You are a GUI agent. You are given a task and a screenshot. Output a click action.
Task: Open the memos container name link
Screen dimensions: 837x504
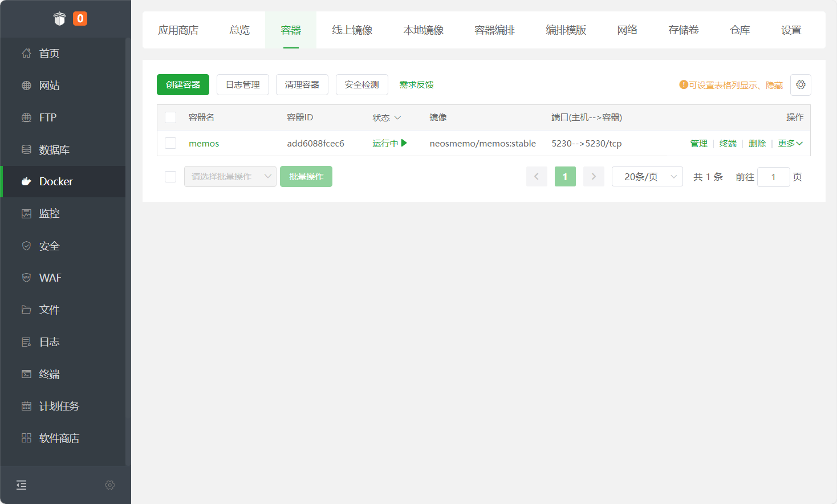point(204,144)
